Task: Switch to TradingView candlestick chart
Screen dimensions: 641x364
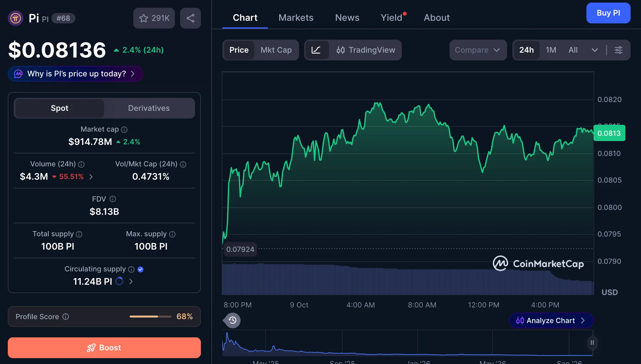Action: coord(365,50)
